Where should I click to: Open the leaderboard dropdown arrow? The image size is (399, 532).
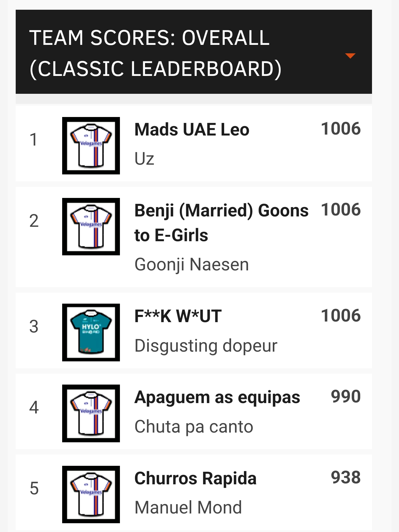coord(350,56)
